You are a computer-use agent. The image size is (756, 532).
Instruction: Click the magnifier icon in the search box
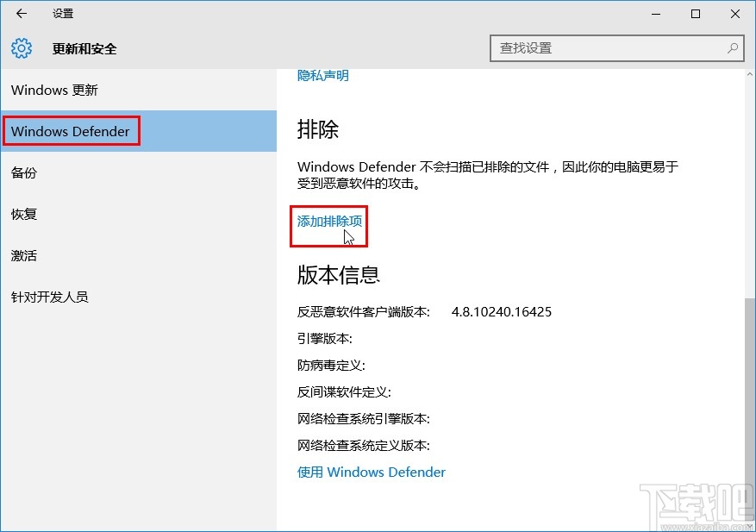click(731, 48)
